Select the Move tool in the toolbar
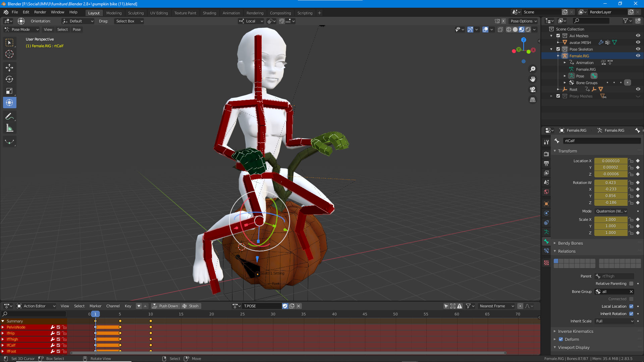Screen dimensions: 644x362 pos(10,68)
